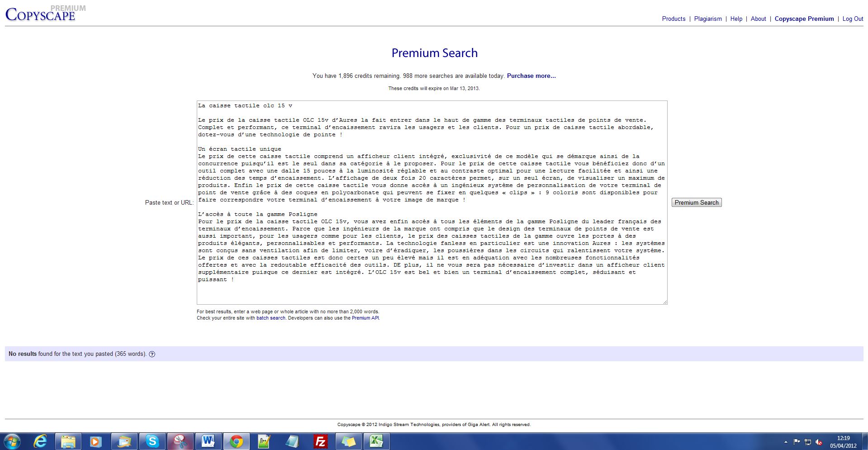Click the muted volume tray icon
The height and width of the screenshot is (450, 868).
pyautogui.click(x=819, y=442)
